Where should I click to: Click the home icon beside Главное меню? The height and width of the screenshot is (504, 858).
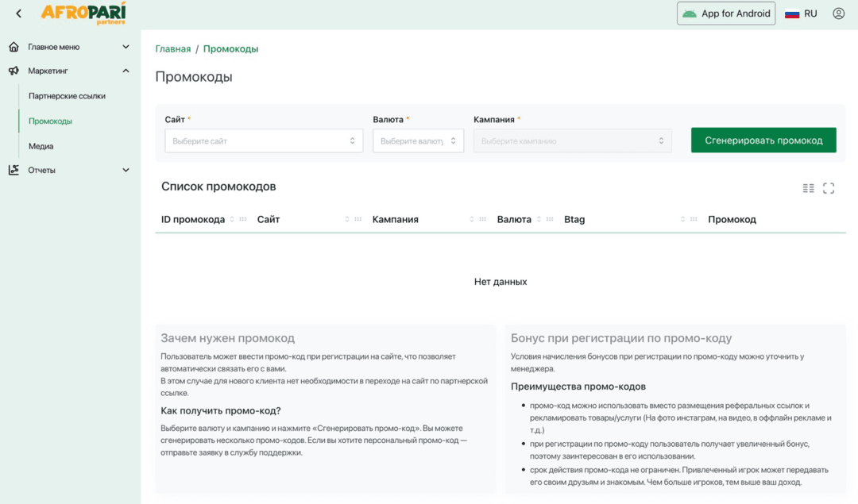[14, 47]
